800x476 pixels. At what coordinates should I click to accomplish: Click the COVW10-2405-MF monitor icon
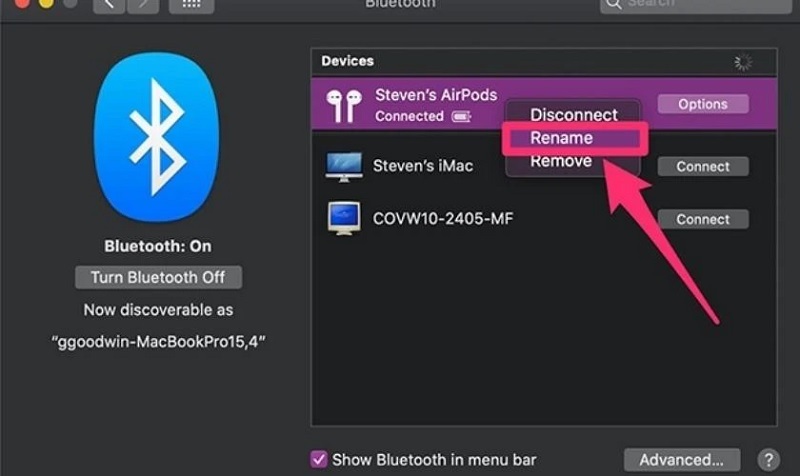(x=343, y=219)
